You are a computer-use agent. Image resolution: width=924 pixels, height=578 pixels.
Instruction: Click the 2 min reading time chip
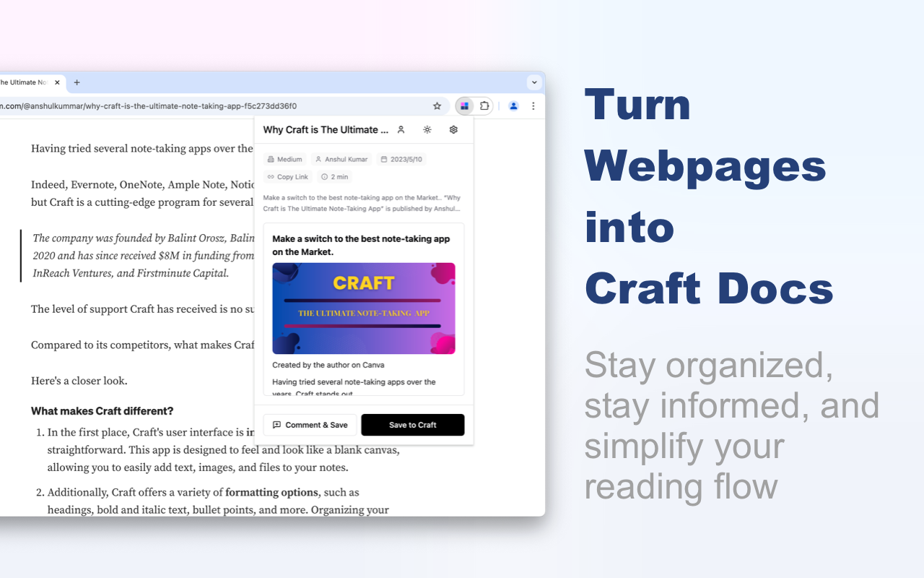pyautogui.click(x=334, y=176)
